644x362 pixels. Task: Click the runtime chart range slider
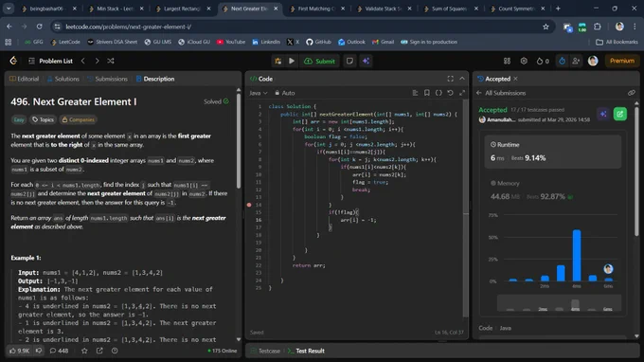pos(560,303)
